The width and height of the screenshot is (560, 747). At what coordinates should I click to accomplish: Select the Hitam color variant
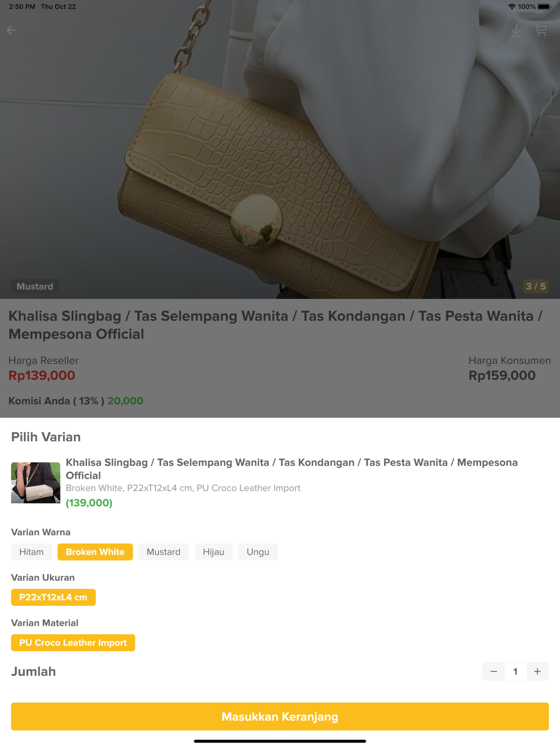click(x=31, y=552)
